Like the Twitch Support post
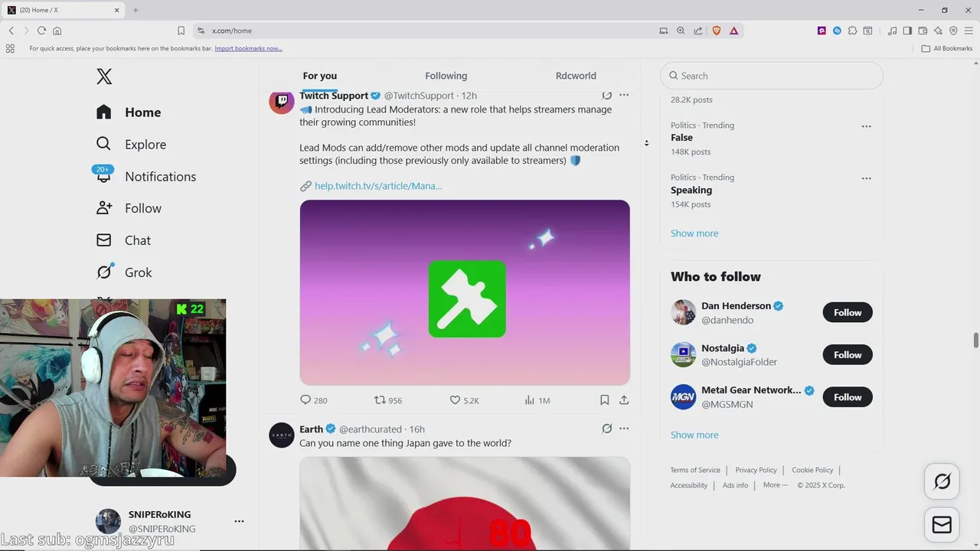980x551 pixels. coord(464,400)
